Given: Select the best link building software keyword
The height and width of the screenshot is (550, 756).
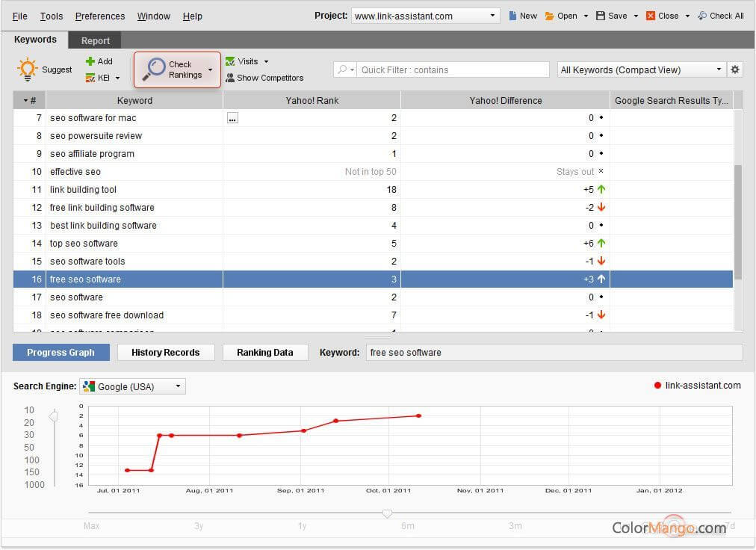Looking at the screenshot, I should (x=103, y=226).
